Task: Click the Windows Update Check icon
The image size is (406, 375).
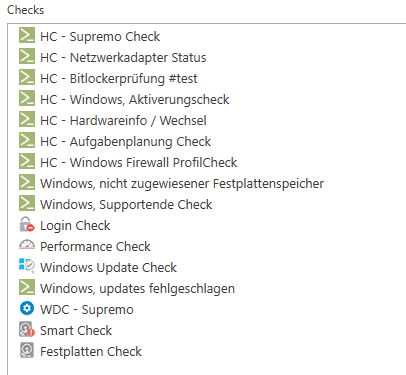Action: coord(27,267)
